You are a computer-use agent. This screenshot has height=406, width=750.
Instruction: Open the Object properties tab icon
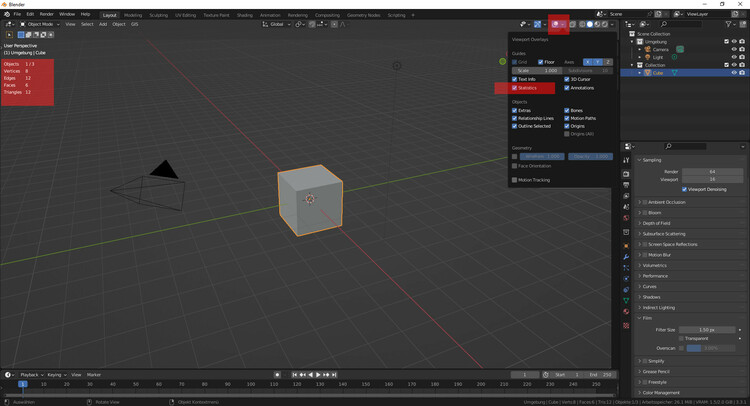pyautogui.click(x=626, y=245)
